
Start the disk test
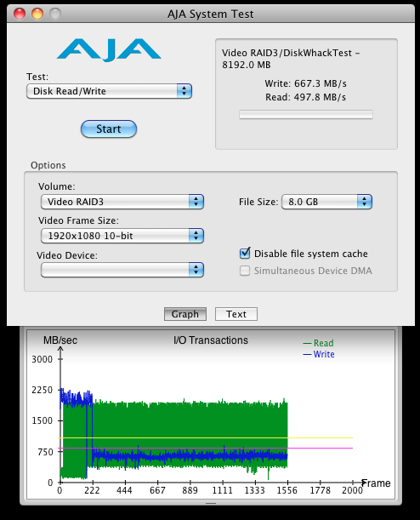109,129
